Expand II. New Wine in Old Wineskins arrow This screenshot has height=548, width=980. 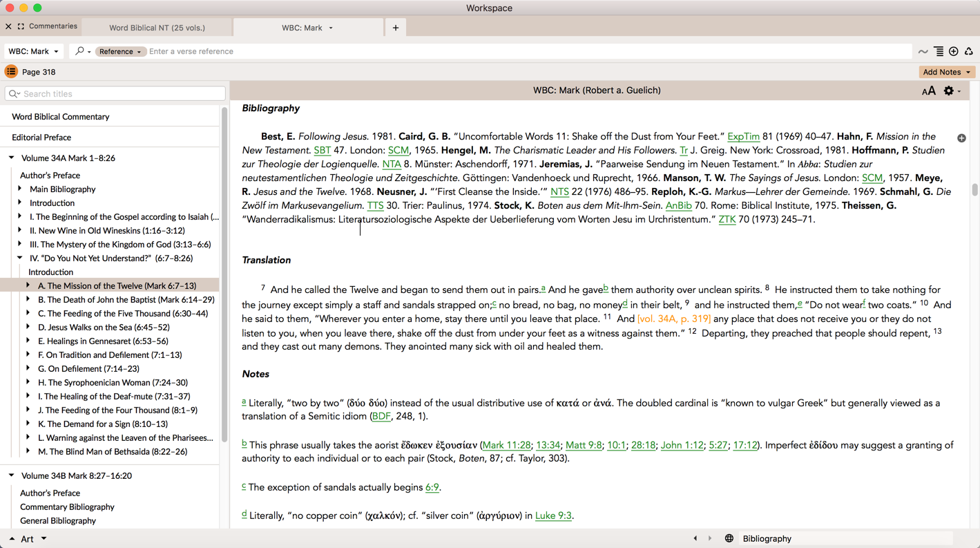tap(20, 230)
